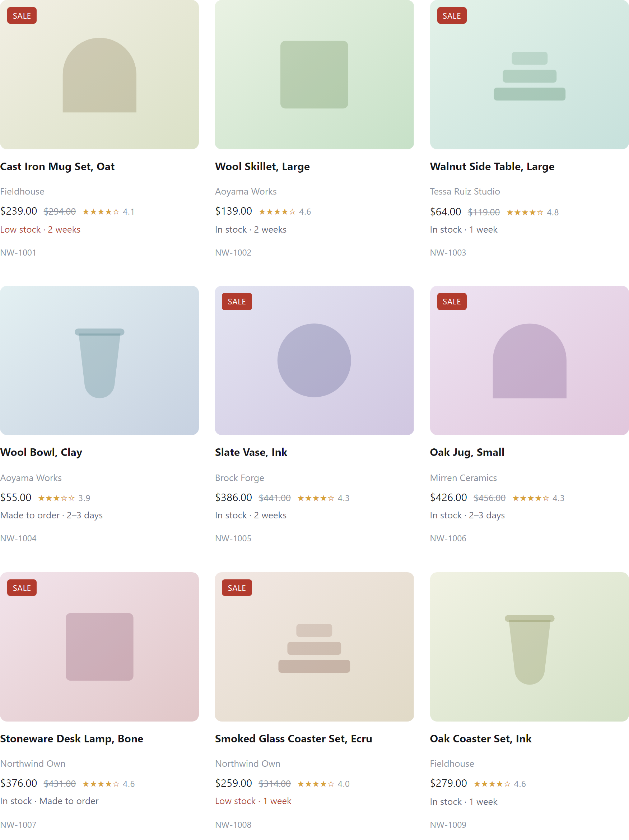Open the Cast Iron Mug Set, Oat product image
Viewport: 629px width, 840px height.
tap(99, 74)
